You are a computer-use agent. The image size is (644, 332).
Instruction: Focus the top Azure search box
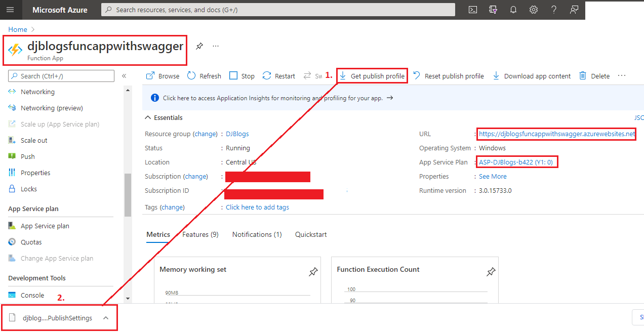pyautogui.click(x=278, y=10)
